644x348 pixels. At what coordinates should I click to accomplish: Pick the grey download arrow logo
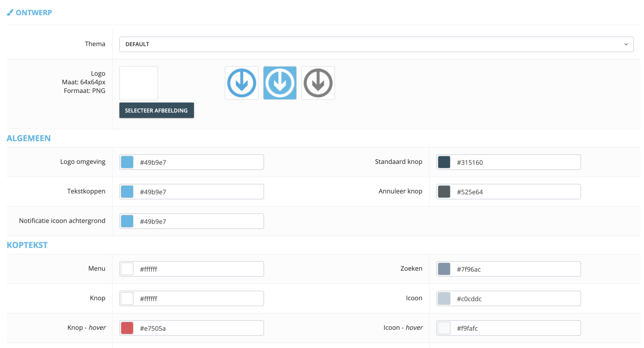point(318,83)
